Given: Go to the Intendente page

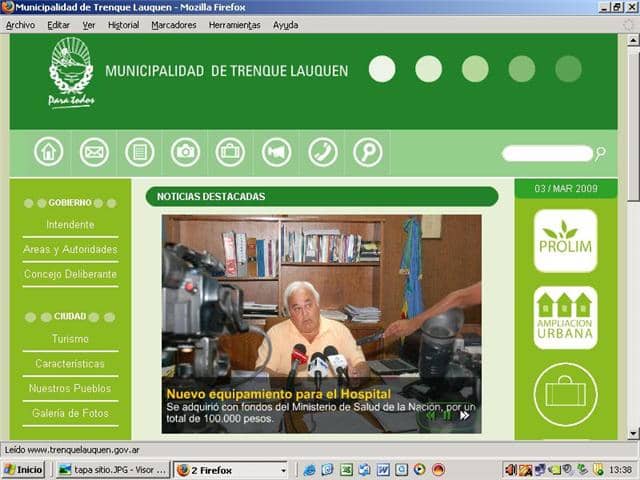Looking at the screenshot, I should pyautogui.click(x=70, y=225).
